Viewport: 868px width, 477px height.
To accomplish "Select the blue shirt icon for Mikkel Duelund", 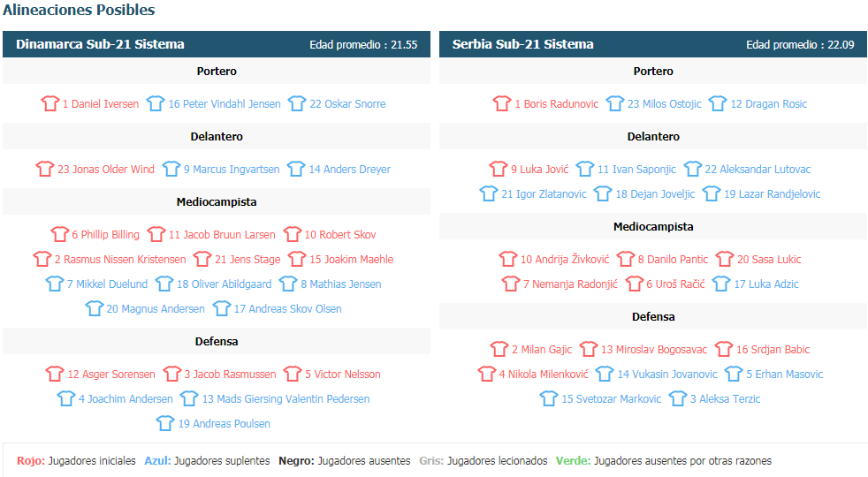I will point(54,284).
